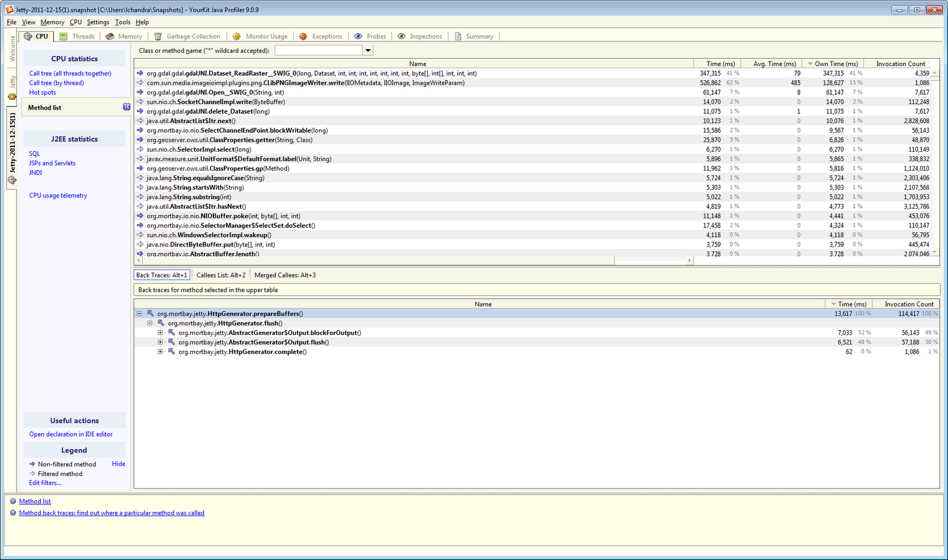Click the shortcut icon next to Method list heading
Viewport: 948px width, 560px height.
click(127, 107)
